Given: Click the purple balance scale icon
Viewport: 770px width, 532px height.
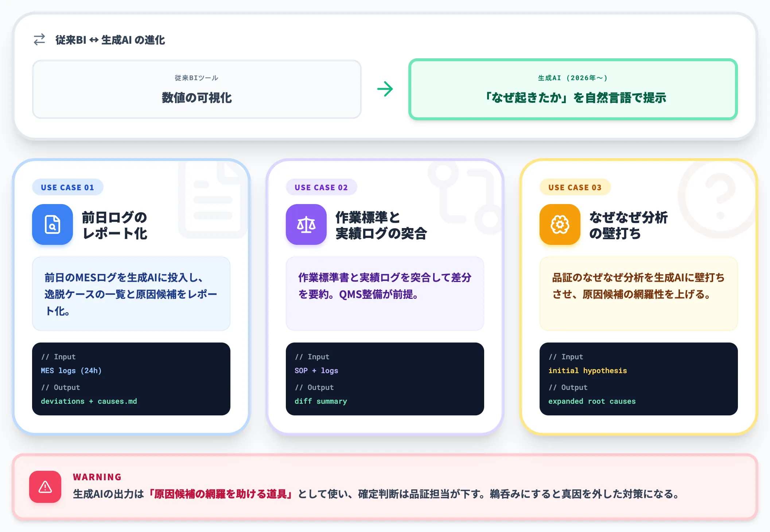Looking at the screenshot, I should pos(306,224).
